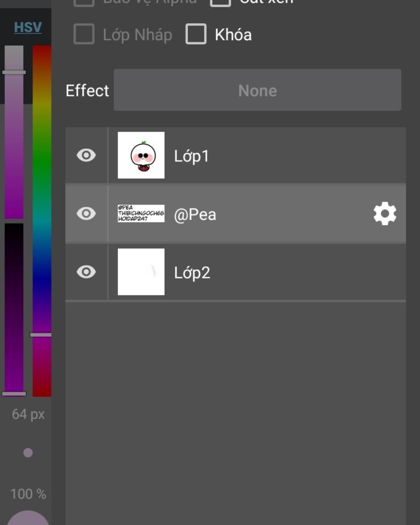Click the @Pea layer name

(x=195, y=215)
